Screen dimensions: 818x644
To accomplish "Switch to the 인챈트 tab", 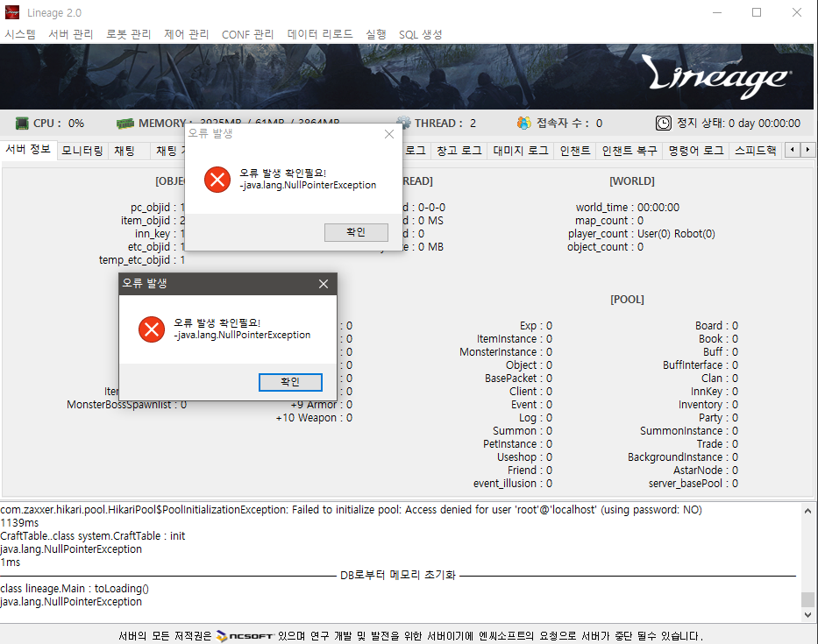I will pyautogui.click(x=575, y=151).
